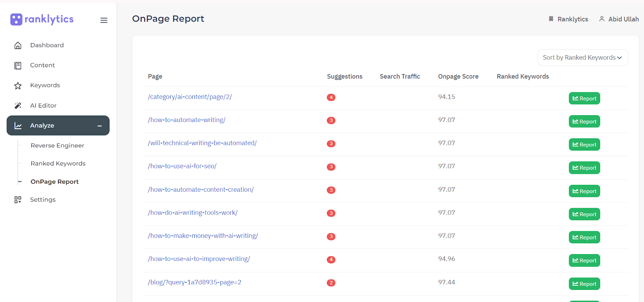Open /how-to-use-ai-to-improve-writing/ page link

[x=199, y=259]
